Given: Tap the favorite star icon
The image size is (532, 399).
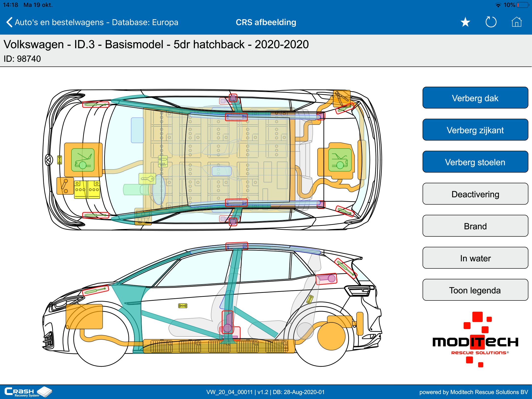Looking at the screenshot, I should [x=465, y=22].
